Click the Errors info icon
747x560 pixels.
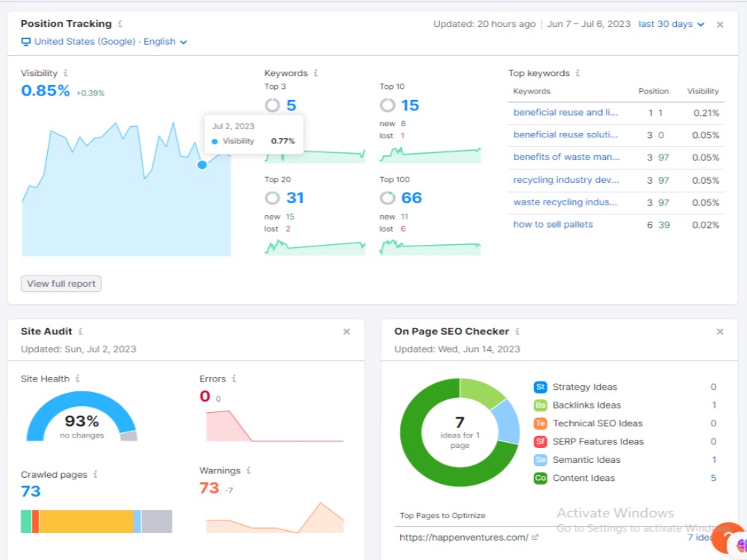[x=234, y=379]
